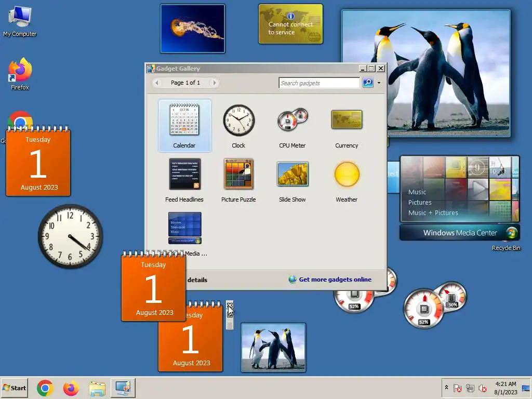Launch Chrome from the taskbar
Screen dimensions: 532x399
click(x=45, y=388)
